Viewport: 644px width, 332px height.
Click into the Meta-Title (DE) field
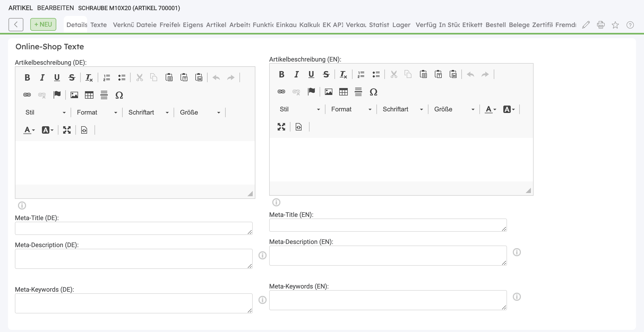coord(133,228)
